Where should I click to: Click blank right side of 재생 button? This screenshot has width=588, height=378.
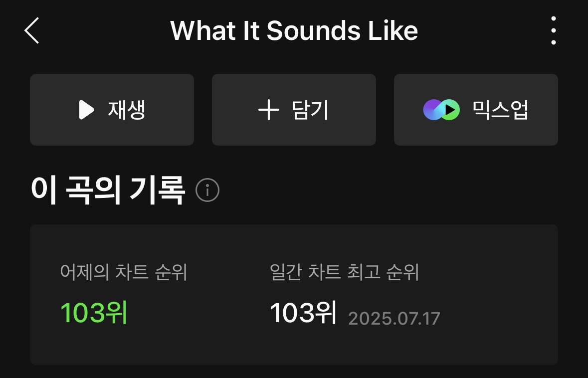pos(171,110)
